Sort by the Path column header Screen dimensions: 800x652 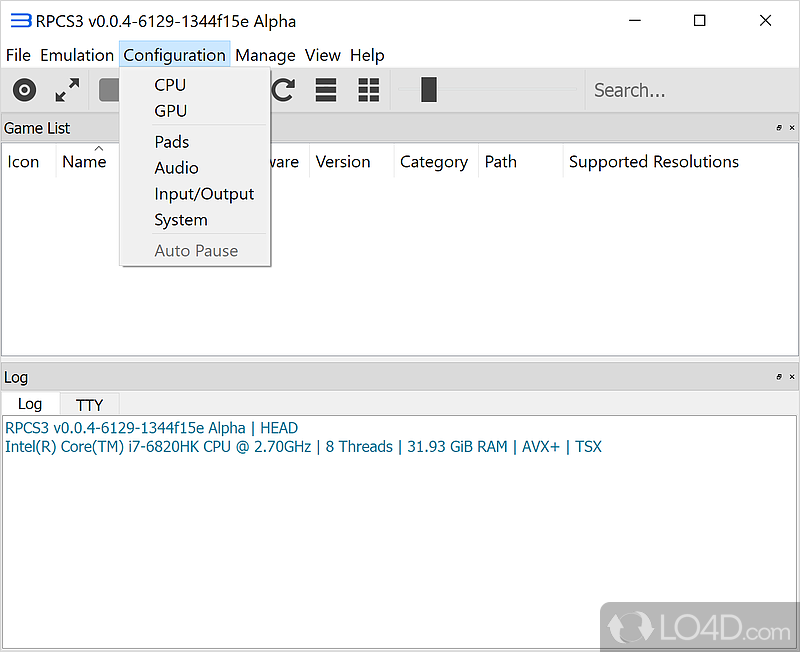point(521,162)
